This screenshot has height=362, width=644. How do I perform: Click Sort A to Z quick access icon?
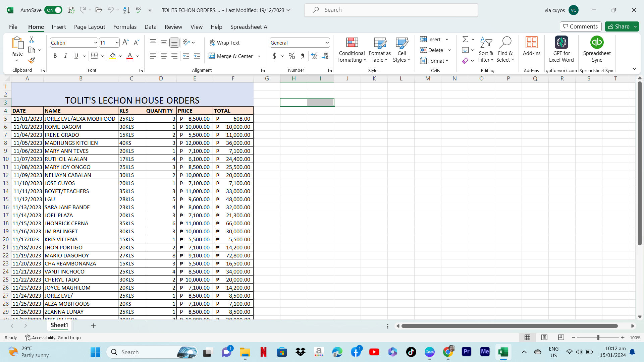[126, 10]
